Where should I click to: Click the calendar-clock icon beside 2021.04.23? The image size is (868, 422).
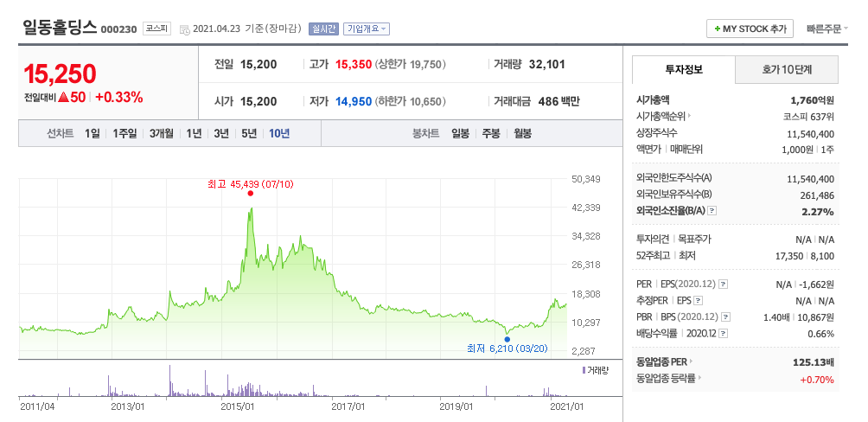185,29
